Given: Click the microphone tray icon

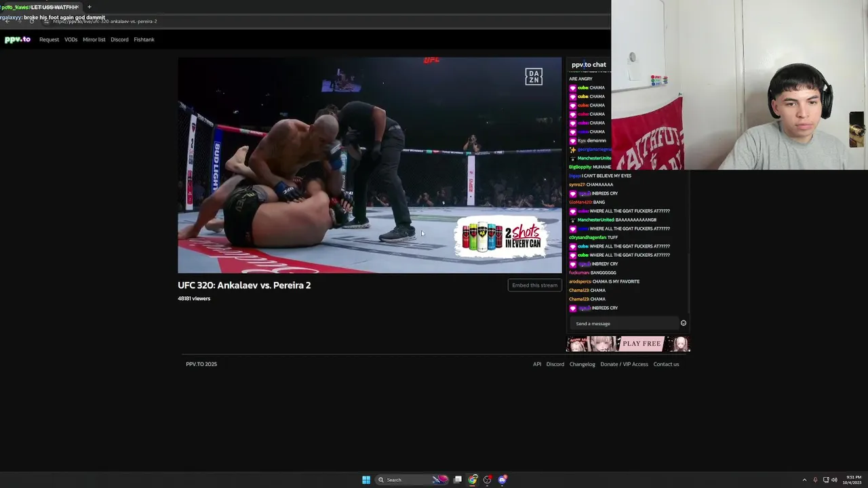Looking at the screenshot, I should click(815, 480).
